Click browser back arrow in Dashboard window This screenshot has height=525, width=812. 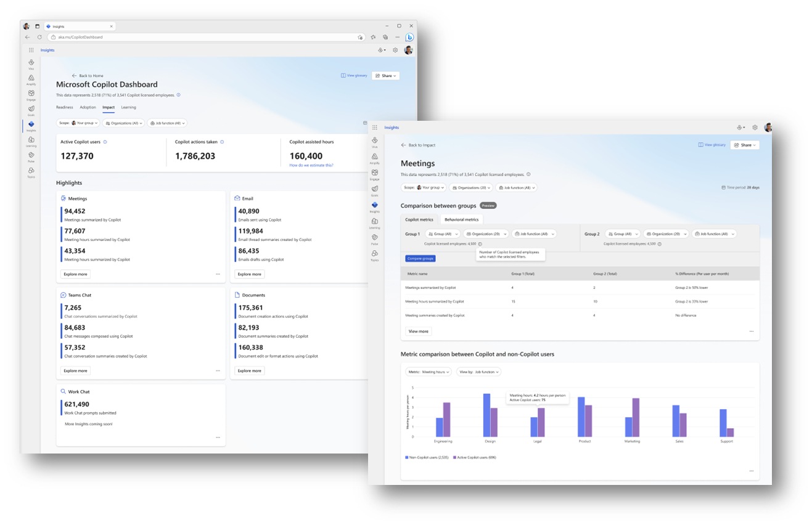pos(27,37)
